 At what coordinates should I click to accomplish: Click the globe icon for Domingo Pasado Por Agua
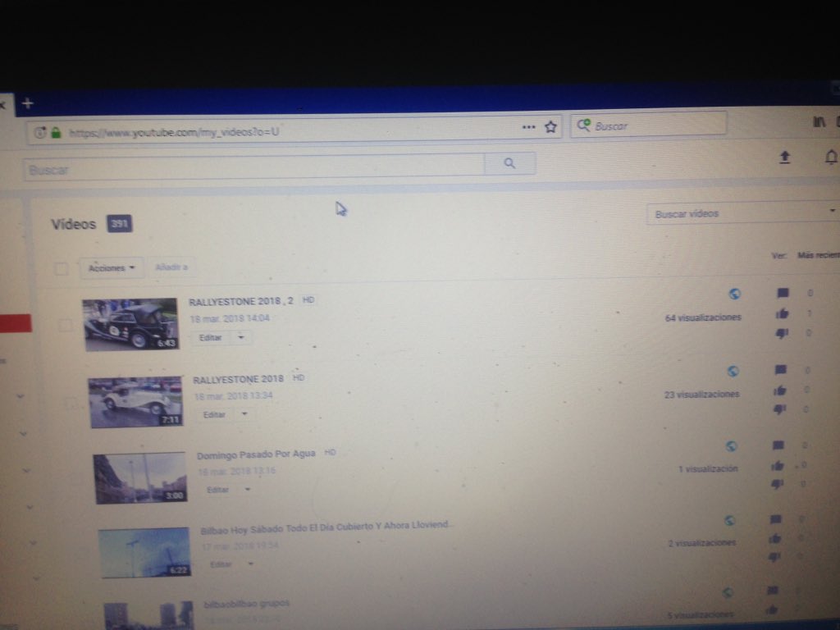pos(731,445)
